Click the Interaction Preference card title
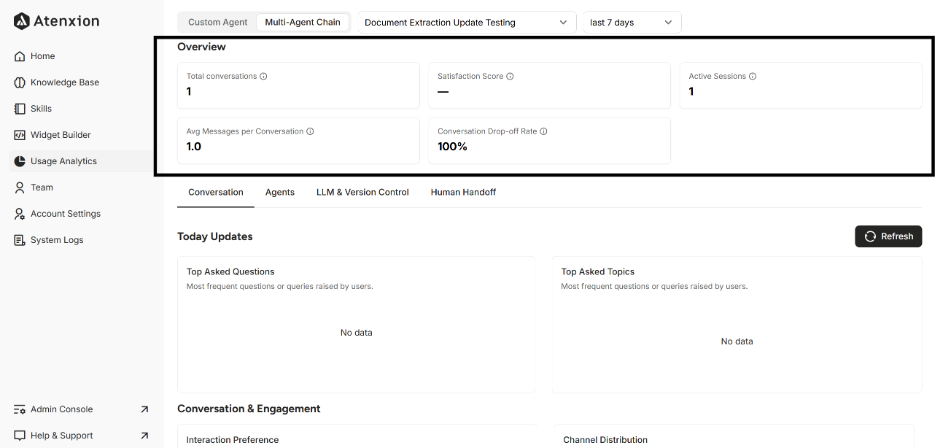The width and height of the screenshot is (936, 448). [x=232, y=440]
